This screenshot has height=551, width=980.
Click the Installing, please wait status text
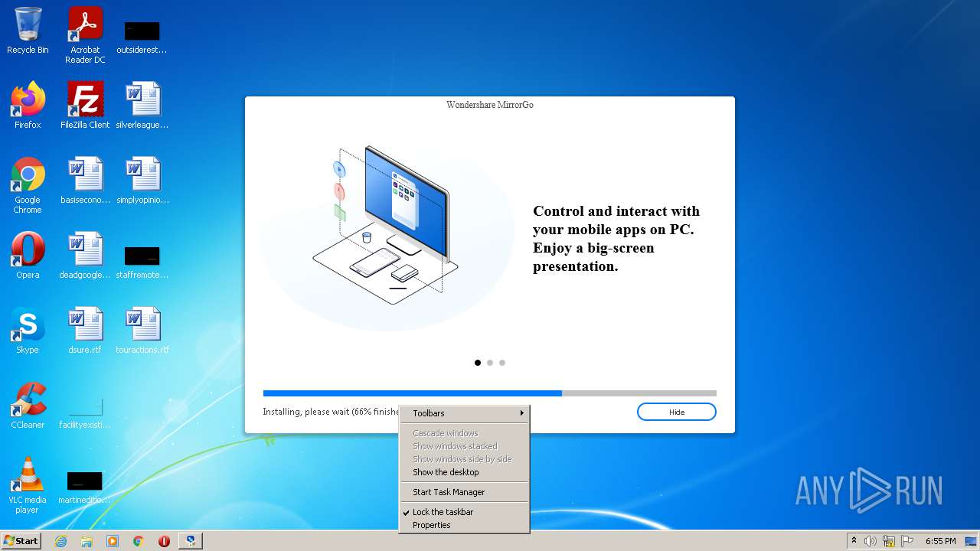[x=332, y=412]
